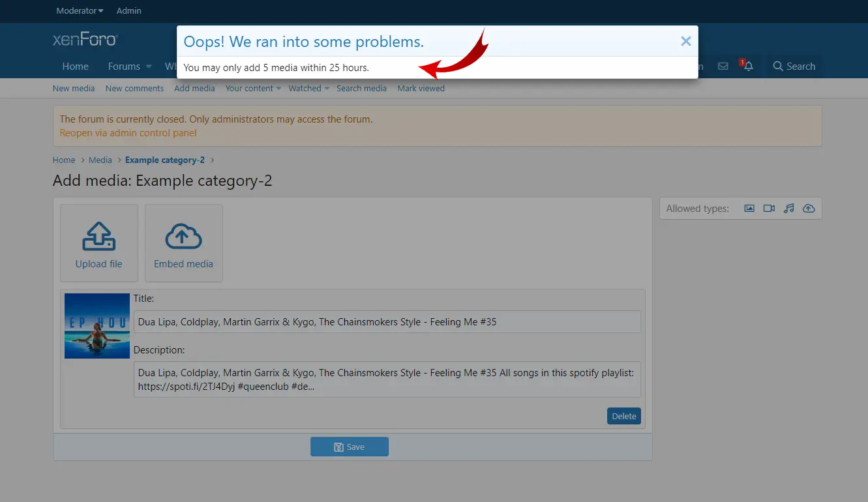Open the New comments link
This screenshot has width=868, height=502.
[134, 88]
